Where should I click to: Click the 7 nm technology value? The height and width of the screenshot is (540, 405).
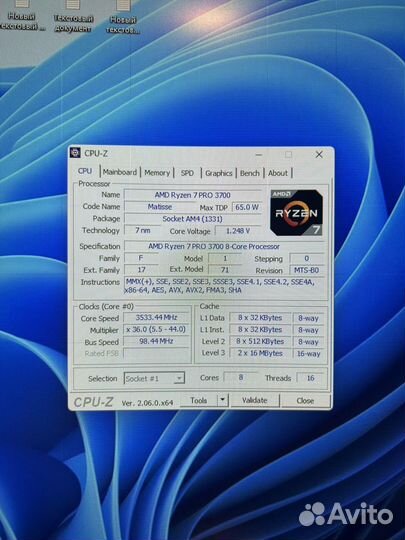coord(143,230)
